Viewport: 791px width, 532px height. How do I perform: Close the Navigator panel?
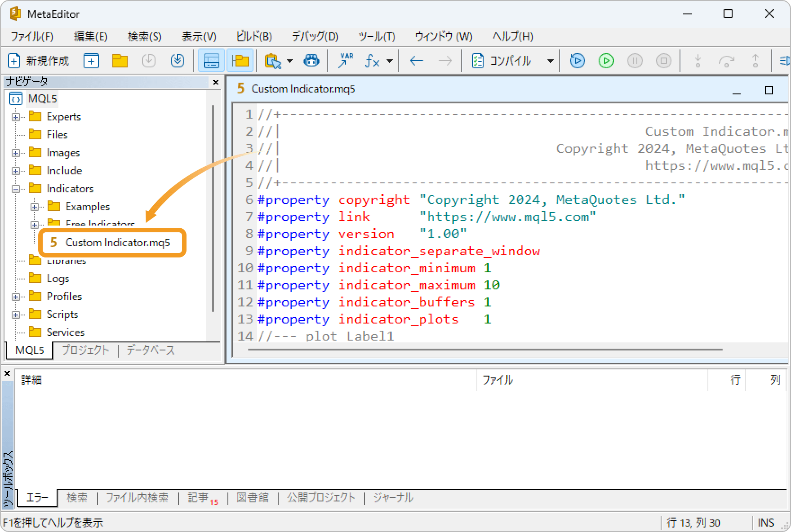tap(216, 82)
